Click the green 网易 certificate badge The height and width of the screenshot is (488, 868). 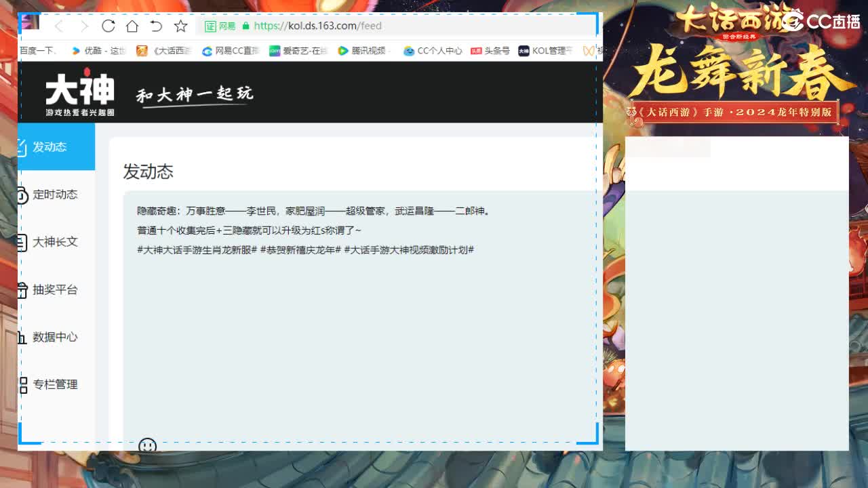click(x=220, y=26)
